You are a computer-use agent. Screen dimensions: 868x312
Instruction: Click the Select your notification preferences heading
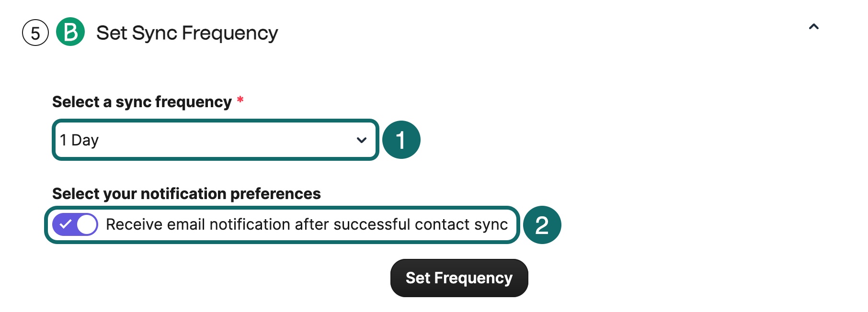point(186,194)
